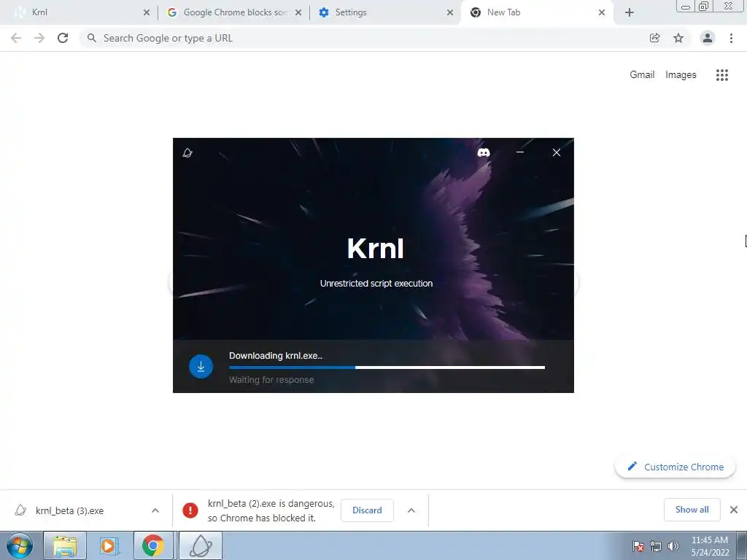Expand options for blocked krnl_beta (2).exe

pyautogui.click(x=411, y=510)
